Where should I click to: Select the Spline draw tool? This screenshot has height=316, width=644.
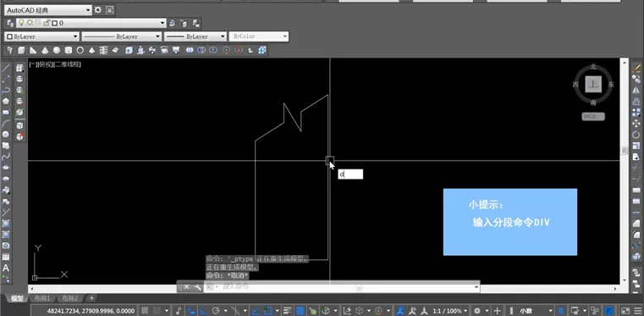[6, 157]
